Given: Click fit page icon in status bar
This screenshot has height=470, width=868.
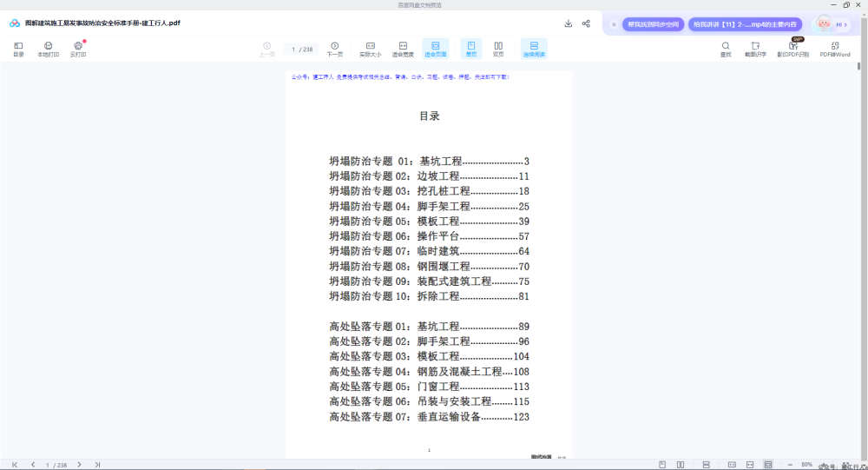Looking at the screenshot, I should pos(768,465).
